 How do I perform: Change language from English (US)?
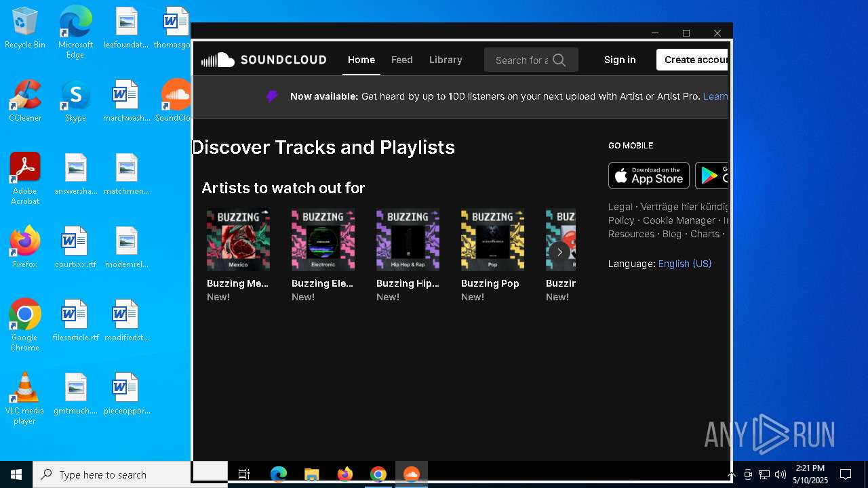685,264
